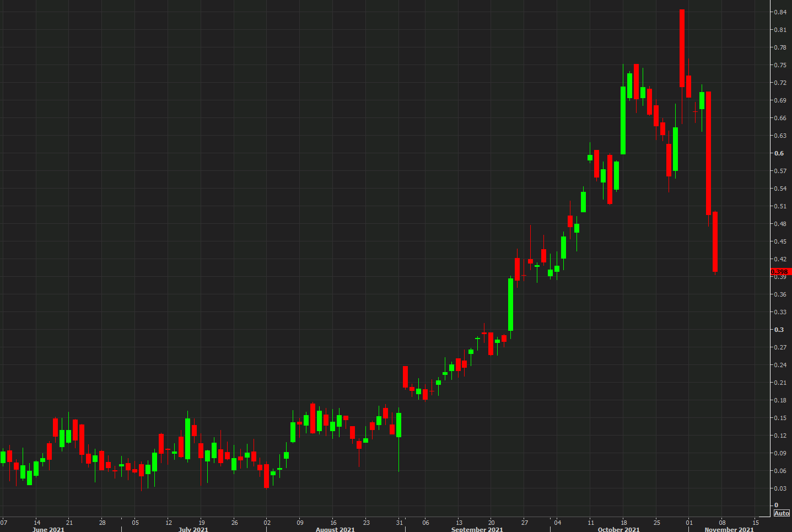Click the 0.84 price axis label
792x532 pixels.
tap(780, 12)
